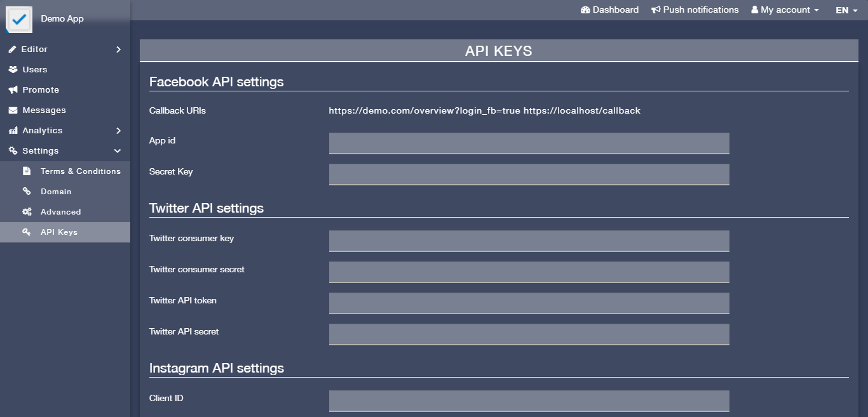Click the Push notifications megaphone icon
The height and width of the screenshot is (417, 868).
[656, 10]
